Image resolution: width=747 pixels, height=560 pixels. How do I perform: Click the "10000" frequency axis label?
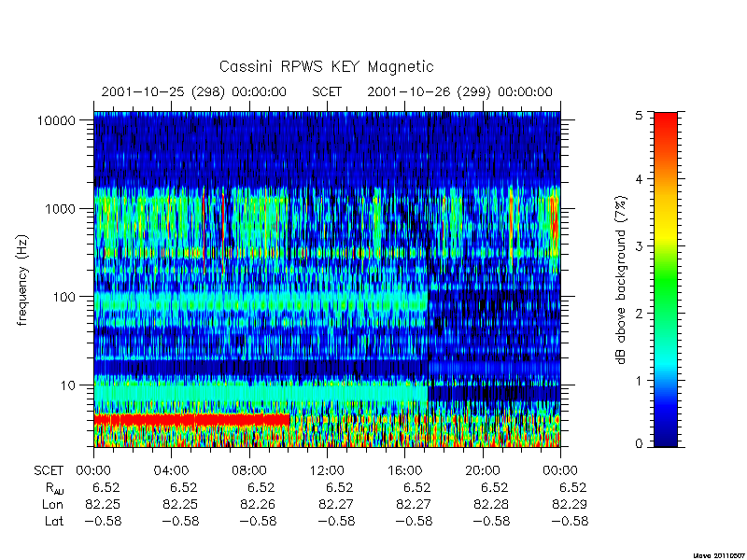tap(57, 120)
